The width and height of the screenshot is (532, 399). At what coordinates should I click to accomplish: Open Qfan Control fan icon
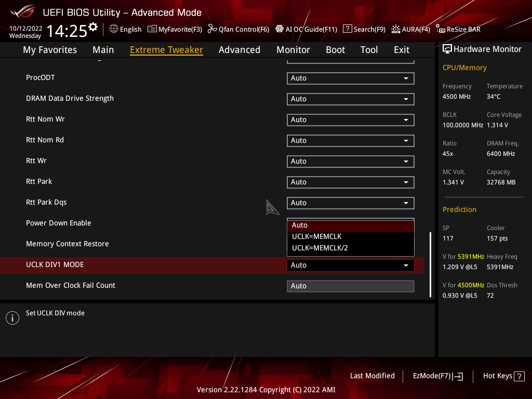pos(212,29)
